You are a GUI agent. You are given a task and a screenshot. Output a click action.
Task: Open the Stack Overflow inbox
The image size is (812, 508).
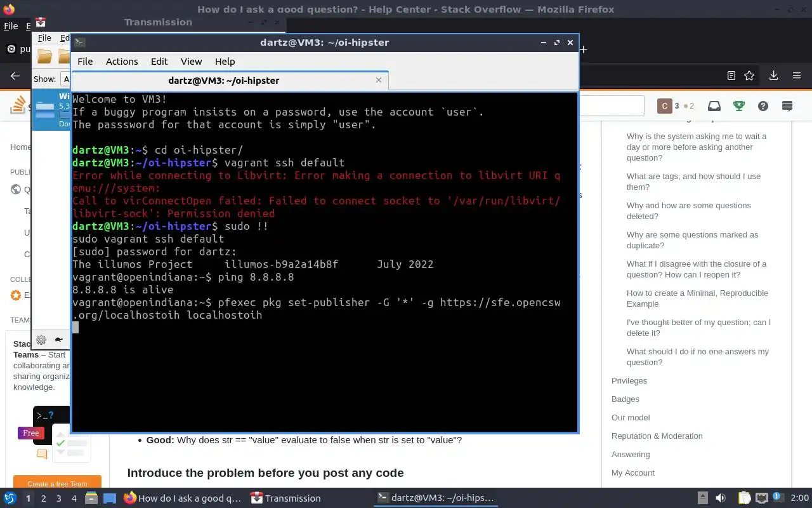click(714, 106)
